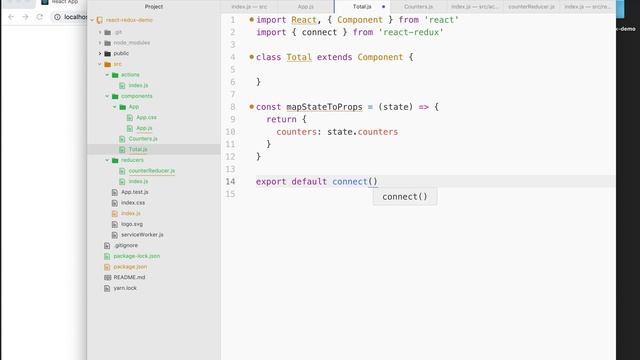Collapse the App folder chevron

(115, 107)
